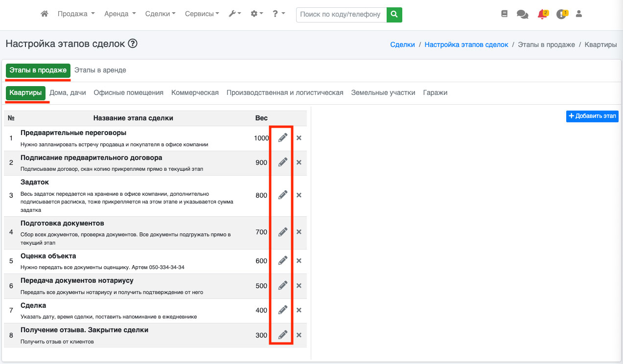This screenshot has height=364, width=623.
Task: Click description mentioning Артем 050-334-34-34
Action: click(x=102, y=268)
